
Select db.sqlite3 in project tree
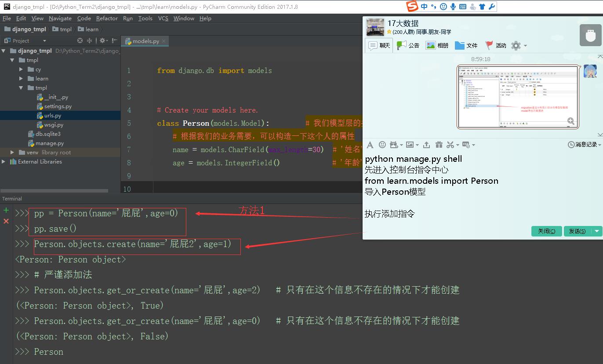point(44,134)
